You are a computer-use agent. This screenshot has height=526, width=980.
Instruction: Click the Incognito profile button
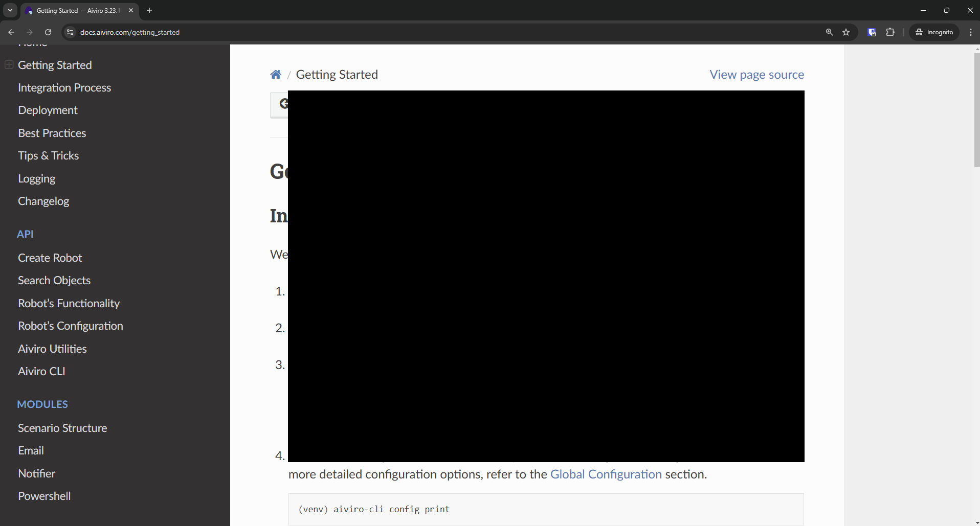934,32
